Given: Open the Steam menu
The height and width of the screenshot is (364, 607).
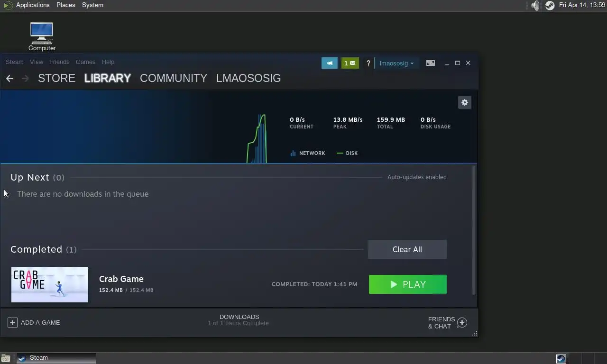Looking at the screenshot, I should point(14,62).
